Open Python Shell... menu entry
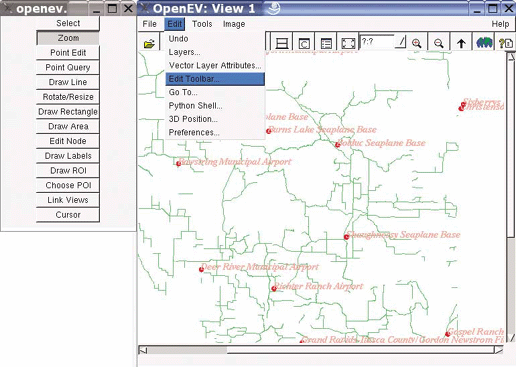516x367 pixels. pyautogui.click(x=215, y=106)
